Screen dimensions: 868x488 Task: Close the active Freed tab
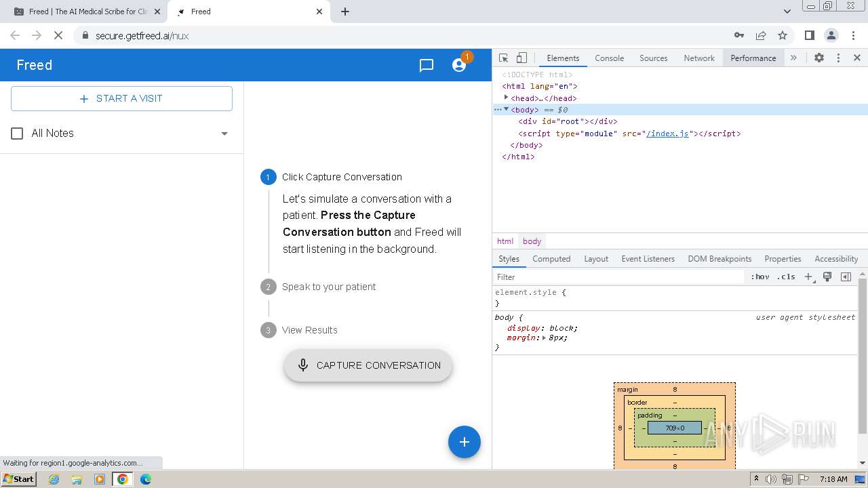tap(319, 12)
